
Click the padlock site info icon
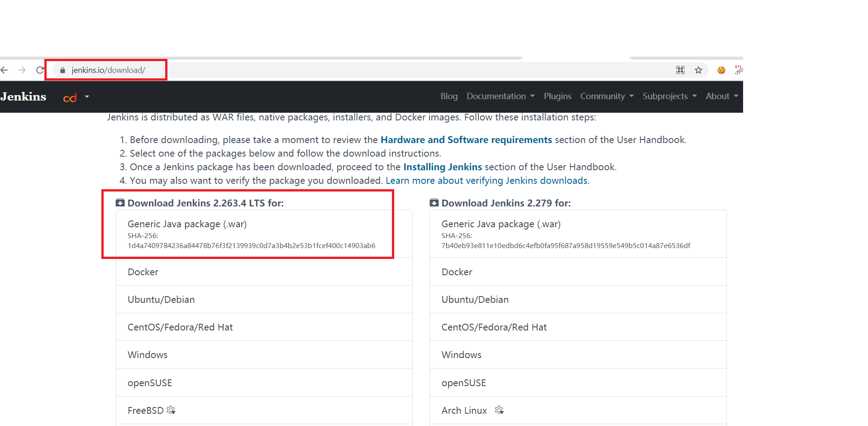pyautogui.click(x=62, y=70)
